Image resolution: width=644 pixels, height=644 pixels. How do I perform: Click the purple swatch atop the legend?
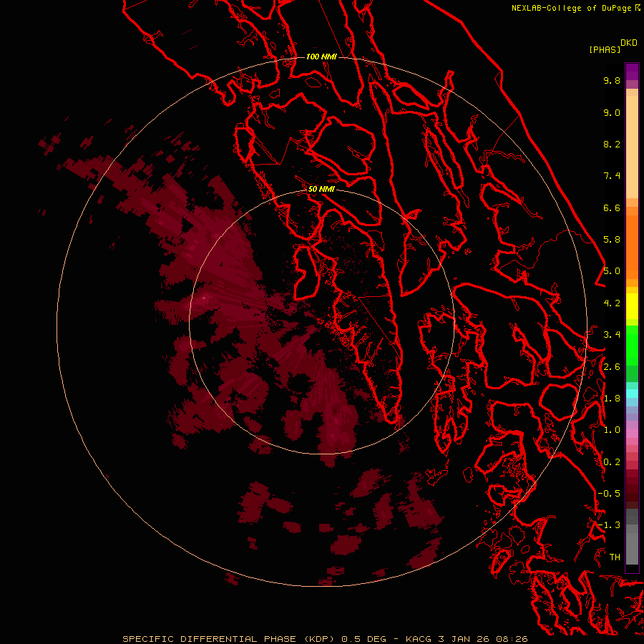click(x=632, y=72)
